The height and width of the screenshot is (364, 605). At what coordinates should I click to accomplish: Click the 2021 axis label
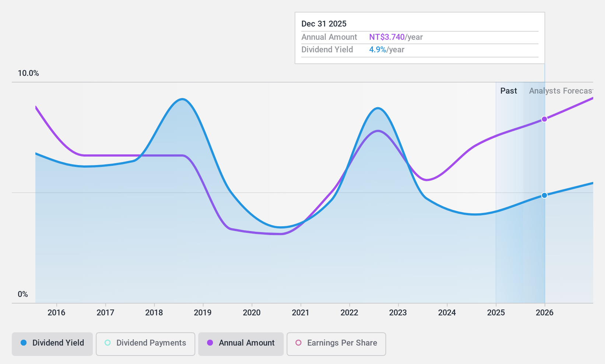coord(301,313)
